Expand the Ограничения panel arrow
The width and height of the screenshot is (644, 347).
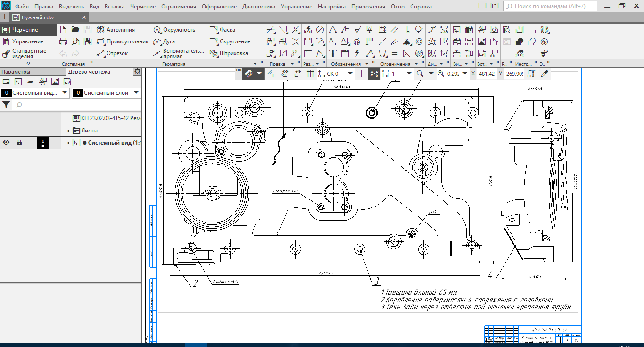pos(415,64)
